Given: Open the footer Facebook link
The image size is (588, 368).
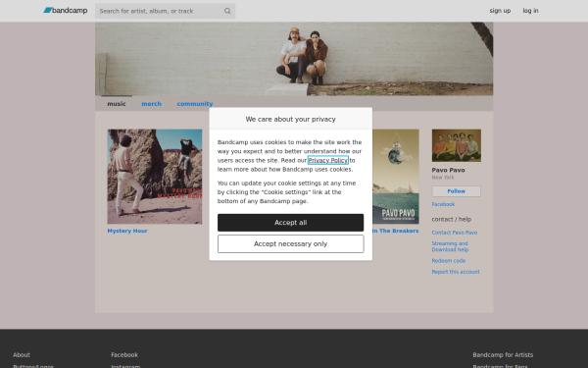Looking at the screenshot, I should (124, 355).
